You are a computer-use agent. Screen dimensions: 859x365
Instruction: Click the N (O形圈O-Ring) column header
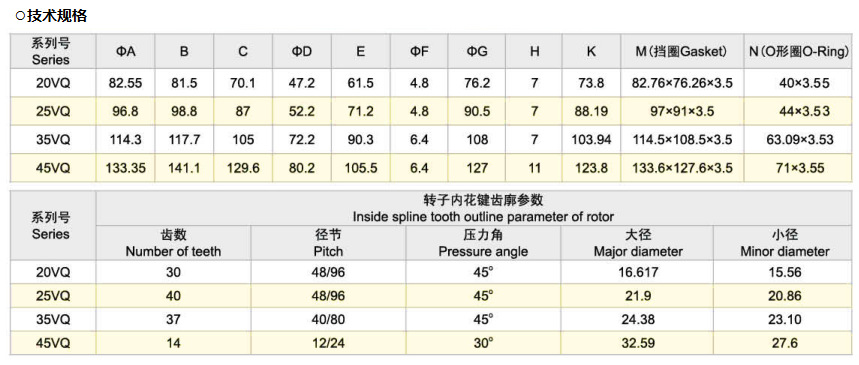[x=800, y=52]
